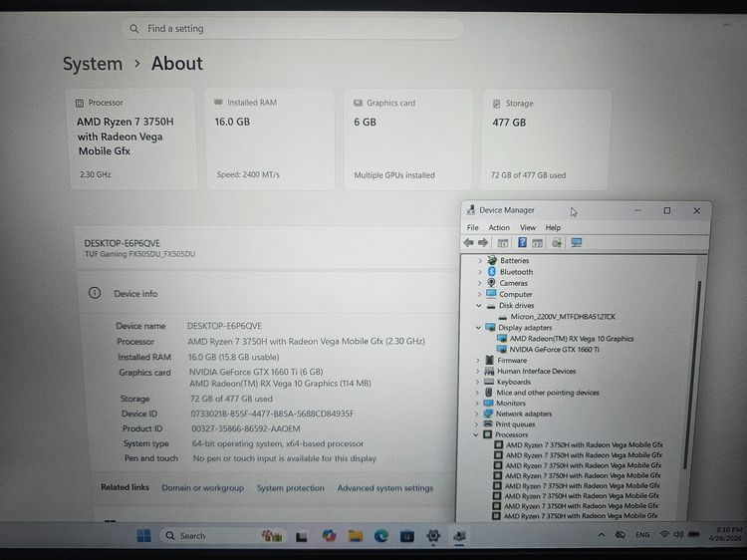Click the Scan for hardware changes monitor icon
The image size is (747, 560).
tap(577, 242)
